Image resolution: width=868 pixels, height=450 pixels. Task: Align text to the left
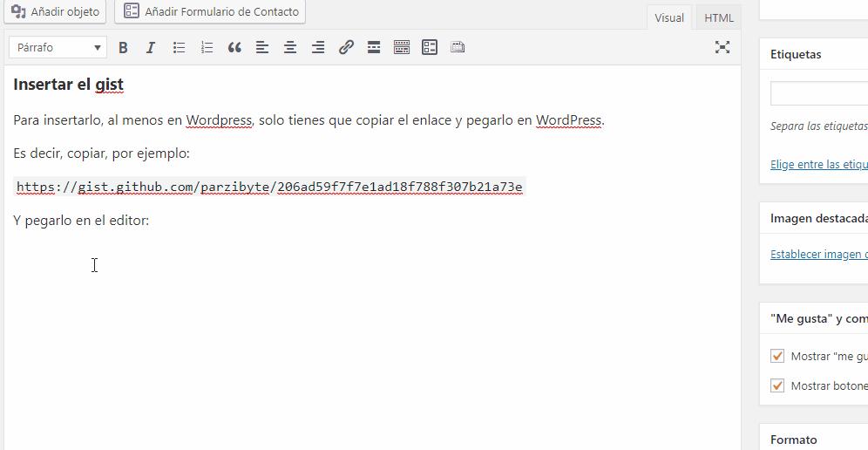[262, 48]
